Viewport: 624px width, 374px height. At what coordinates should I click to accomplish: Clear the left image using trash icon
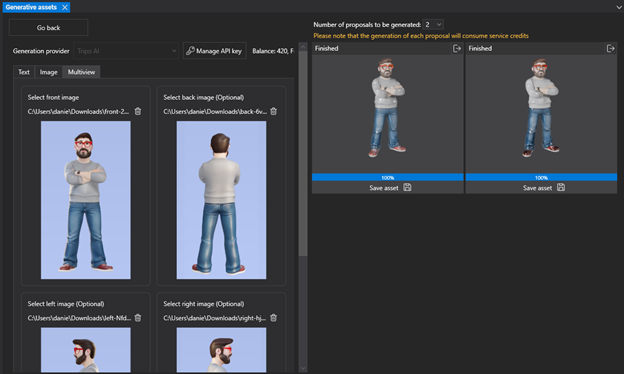tap(138, 318)
